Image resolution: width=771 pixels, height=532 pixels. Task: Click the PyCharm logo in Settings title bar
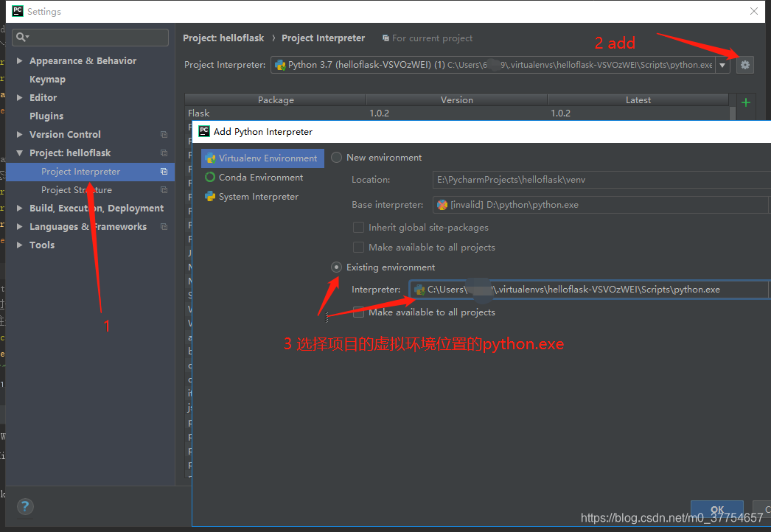coord(18,11)
